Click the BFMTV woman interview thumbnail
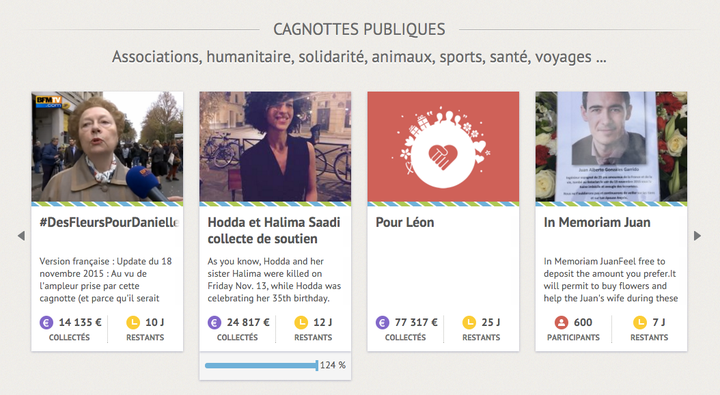Screen dimensions: 720x395 [x=107, y=147]
